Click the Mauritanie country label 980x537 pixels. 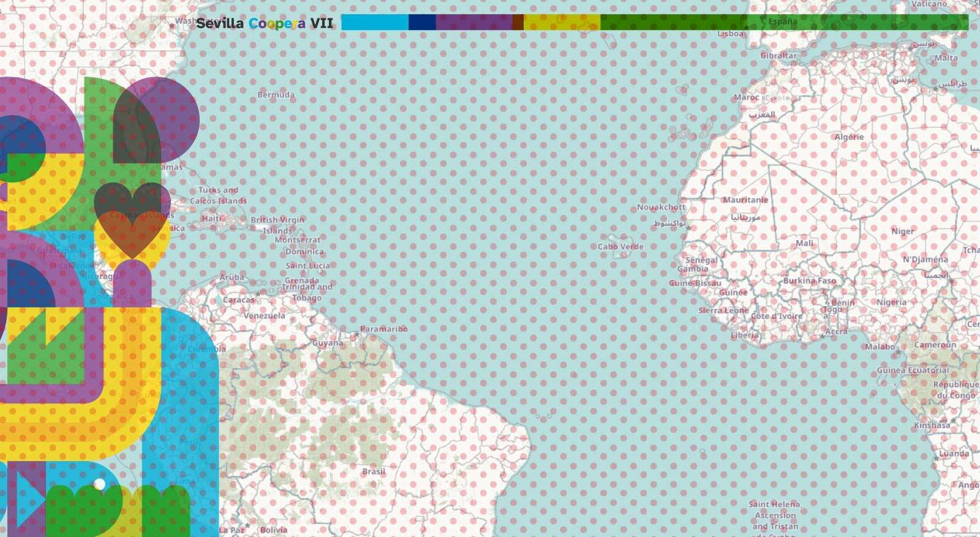[745, 200]
